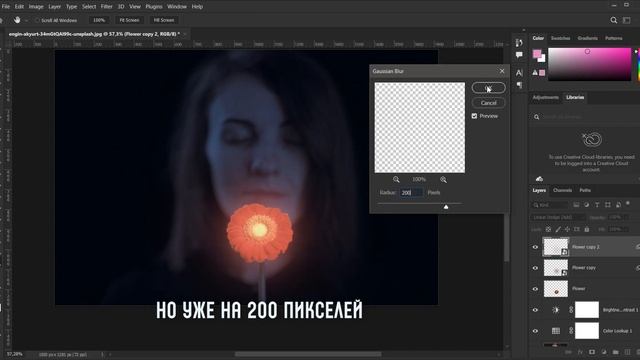
Task: Open the Properties panel icon above Comments
Action: (519, 42)
